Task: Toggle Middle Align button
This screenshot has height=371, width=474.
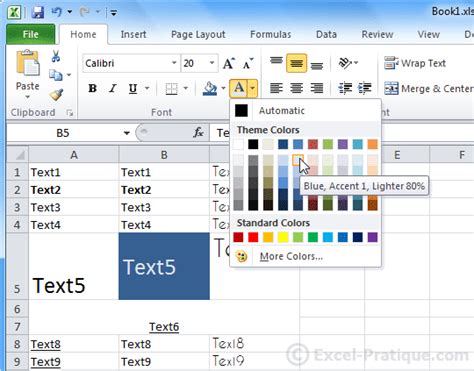Action: [x=296, y=62]
